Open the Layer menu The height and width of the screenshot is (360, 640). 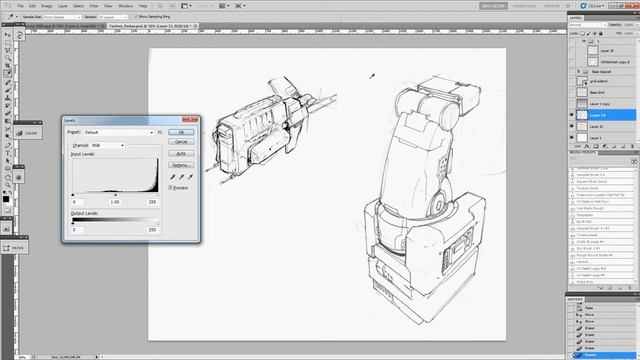62,6
